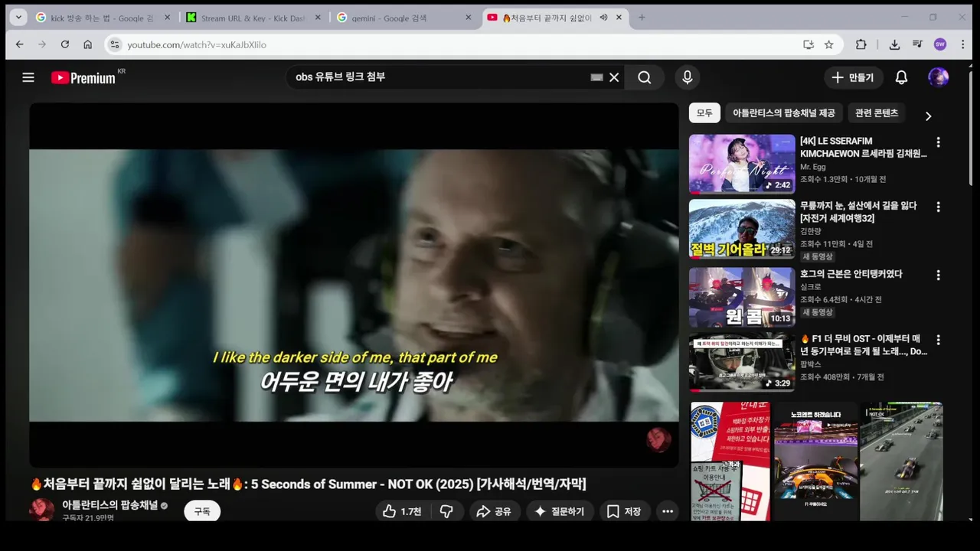Open the 절벽 기어올라 video thumbnail
This screenshot has width=980, height=551.
point(742,229)
